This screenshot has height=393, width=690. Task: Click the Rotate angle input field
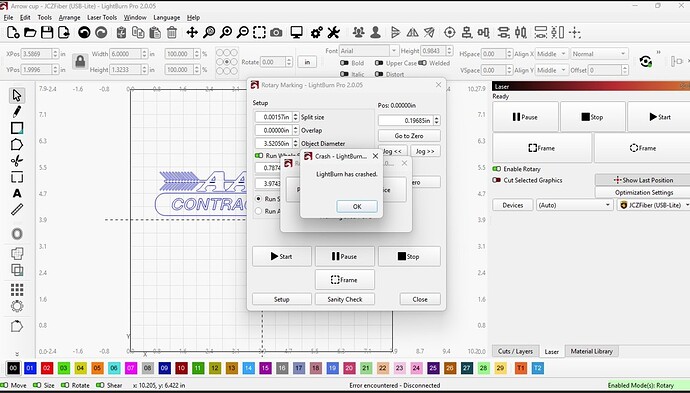click(274, 62)
